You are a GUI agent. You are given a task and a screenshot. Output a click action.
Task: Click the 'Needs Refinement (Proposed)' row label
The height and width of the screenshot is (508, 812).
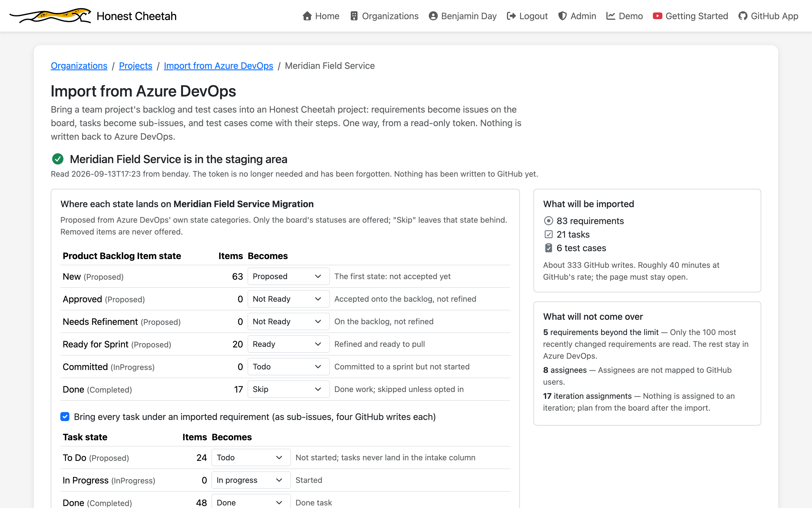pos(122,321)
